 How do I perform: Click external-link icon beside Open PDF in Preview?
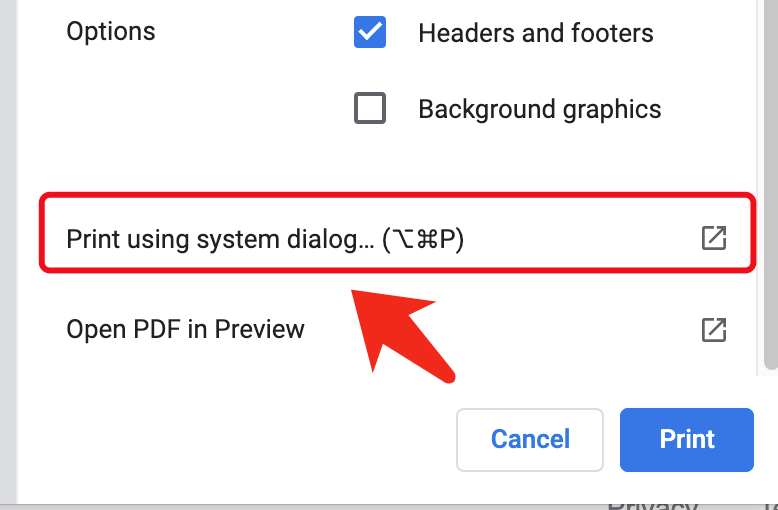point(713,329)
